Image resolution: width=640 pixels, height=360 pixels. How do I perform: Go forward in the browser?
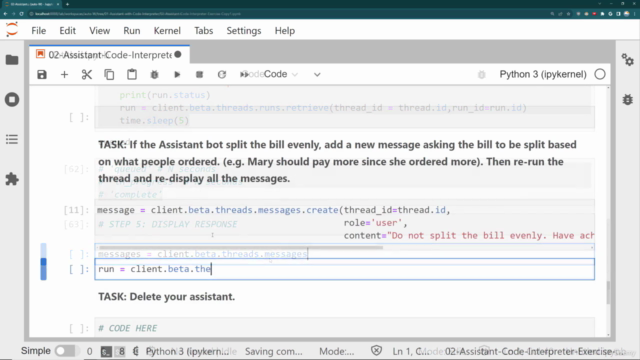pyautogui.click(x=13, y=13)
